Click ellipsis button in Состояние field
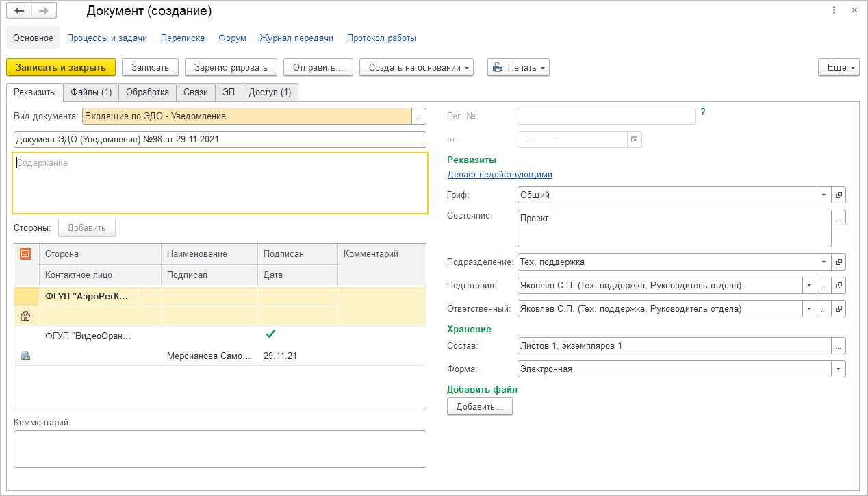The image size is (868, 496). tap(839, 218)
